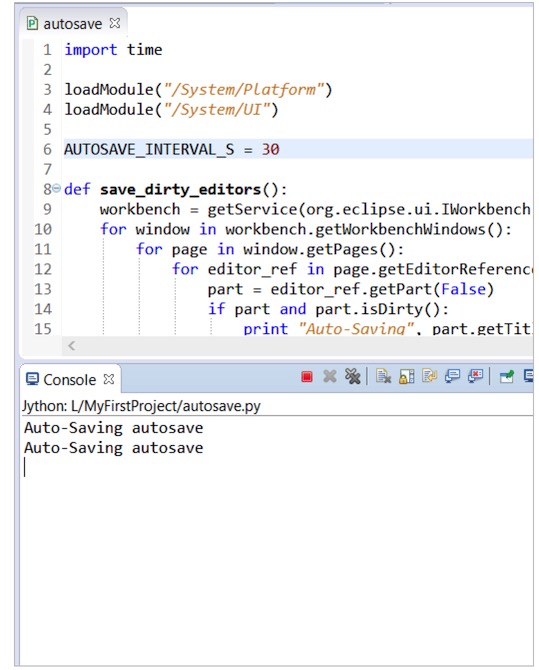
Task: Select the autosave editor tab
Action: point(73,24)
